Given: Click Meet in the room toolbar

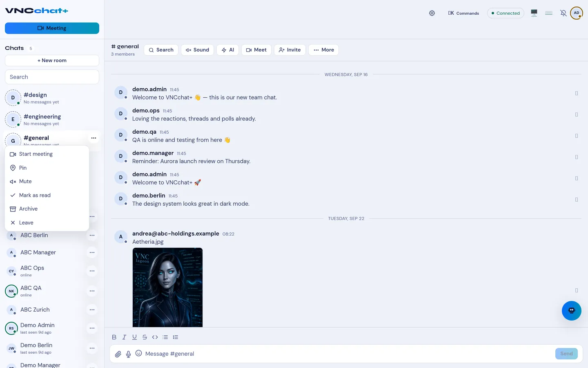Looking at the screenshot, I should (256, 50).
